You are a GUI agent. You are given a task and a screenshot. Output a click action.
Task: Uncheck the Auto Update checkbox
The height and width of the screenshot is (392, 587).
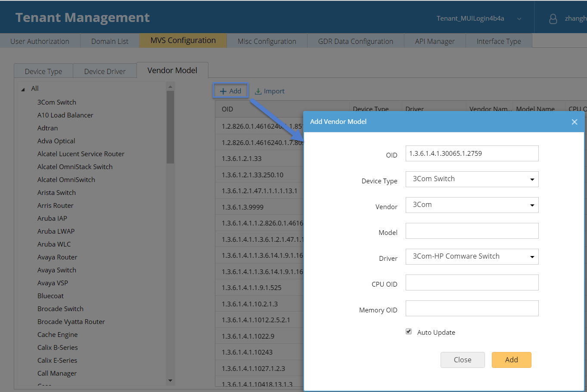(x=409, y=331)
